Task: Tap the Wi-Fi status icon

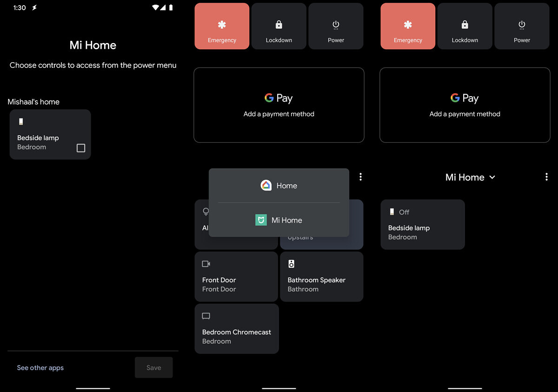Action: [x=156, y=8]
